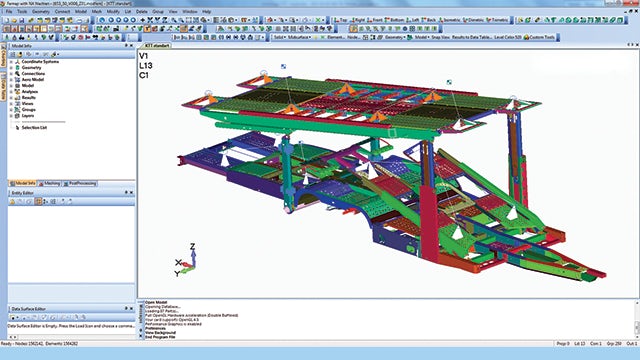Click 'End Program File' line in messages
The width and height of the screenshot is (640, 360).
(x=160, y=337)
